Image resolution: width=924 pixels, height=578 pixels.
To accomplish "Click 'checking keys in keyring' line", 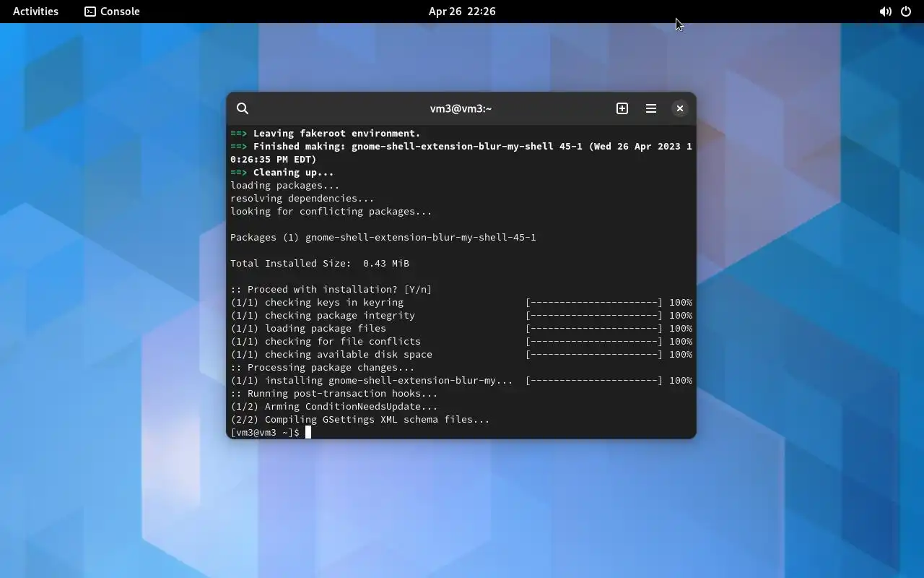I will coord(461,302).
